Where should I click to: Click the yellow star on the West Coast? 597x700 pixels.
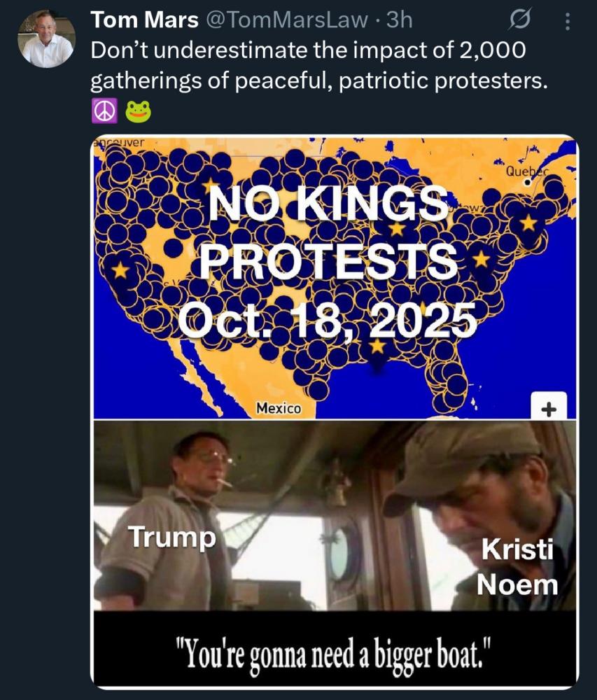tap(120, 269)
